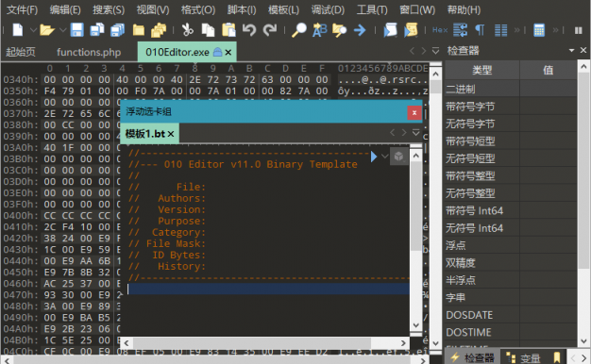Click the Cut scissors icon
Screen dimensions: 591x364
[x=187, y=30]
